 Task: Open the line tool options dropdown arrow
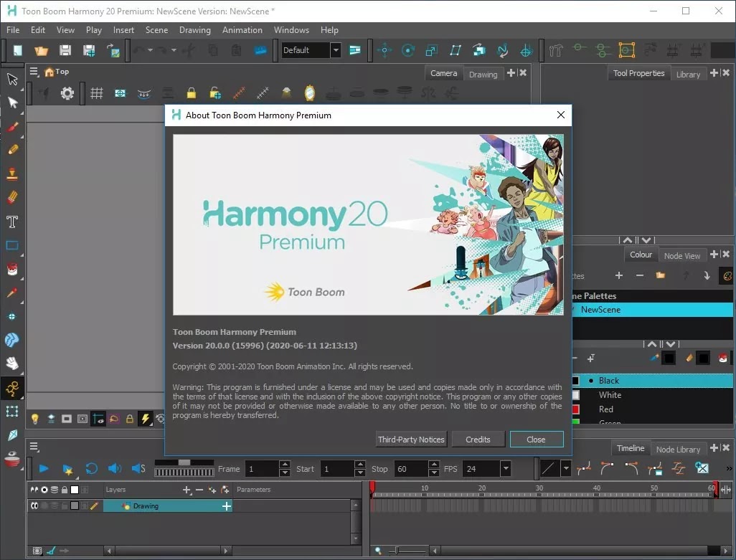click(566, 468)
